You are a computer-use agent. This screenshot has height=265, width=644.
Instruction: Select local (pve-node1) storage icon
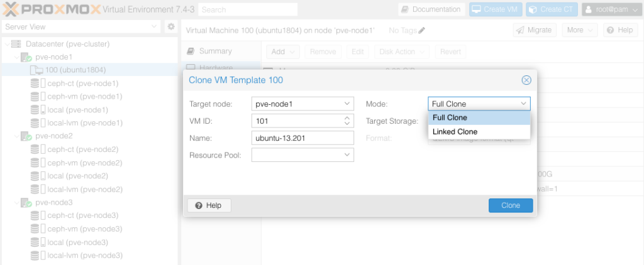(x=38, y=110)
